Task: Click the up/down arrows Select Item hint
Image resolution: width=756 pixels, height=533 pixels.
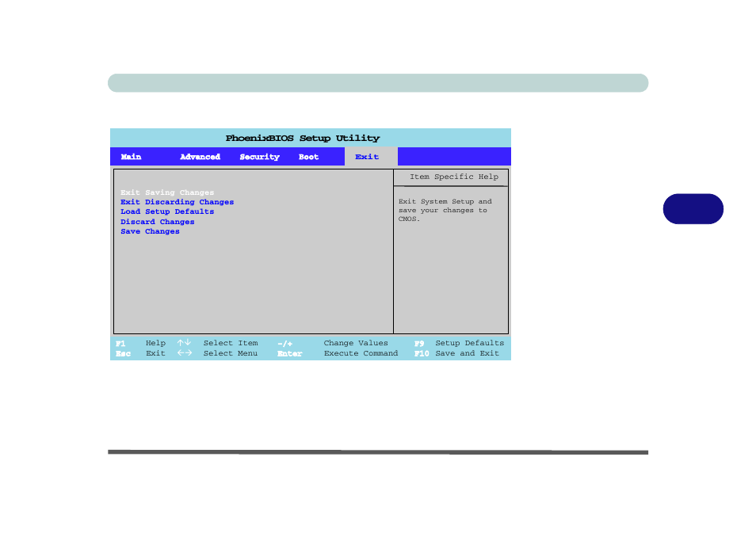Action: click(217, 343)
